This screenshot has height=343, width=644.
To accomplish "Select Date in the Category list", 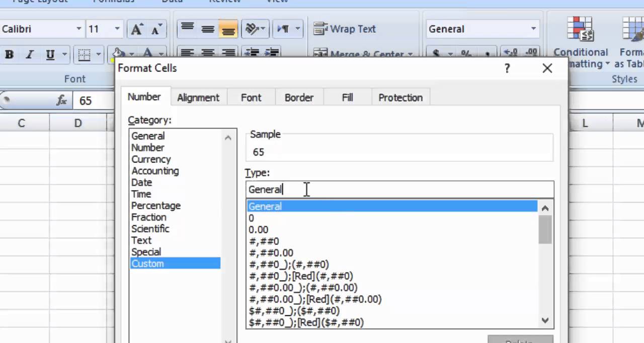I will point(141,182).
